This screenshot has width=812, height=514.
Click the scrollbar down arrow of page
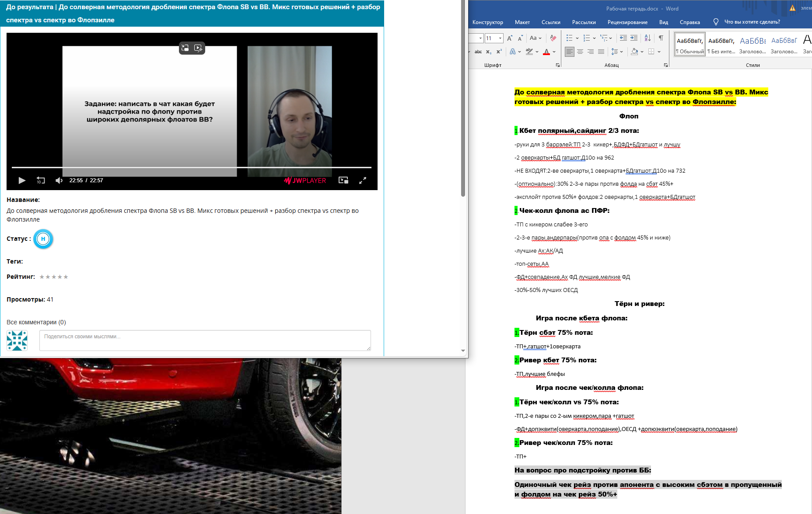463,351
